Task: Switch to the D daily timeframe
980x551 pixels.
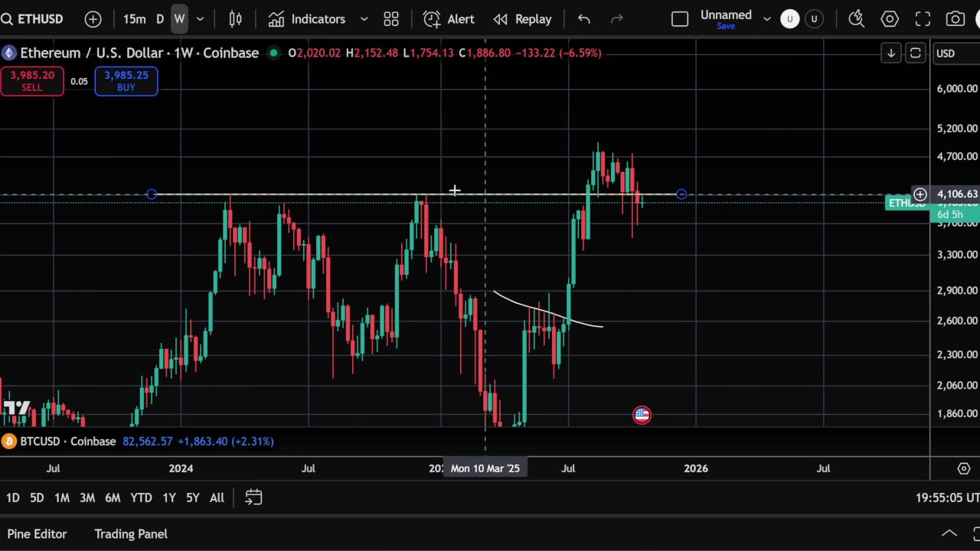Action: pyautogui.click(x=160, y=19)
